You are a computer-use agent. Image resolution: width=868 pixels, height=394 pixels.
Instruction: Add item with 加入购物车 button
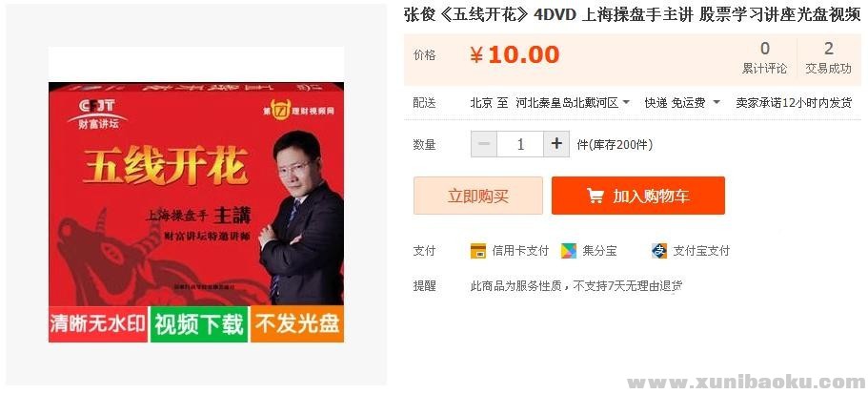(x=638, y=196)
